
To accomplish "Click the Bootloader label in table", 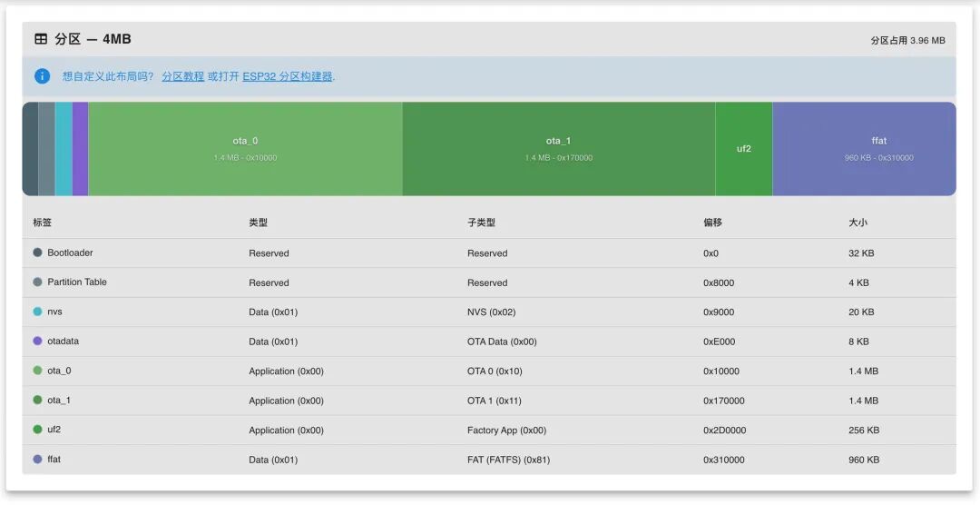I will 70,252.
